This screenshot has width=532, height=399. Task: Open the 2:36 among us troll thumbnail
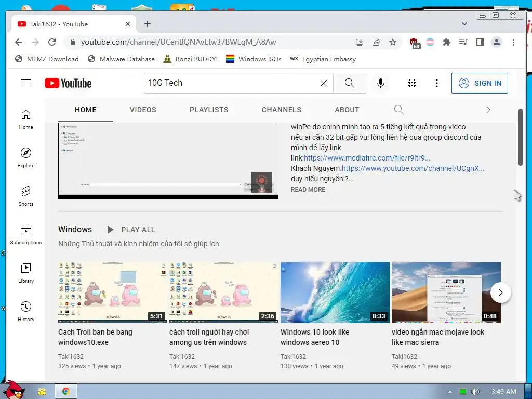224,292
